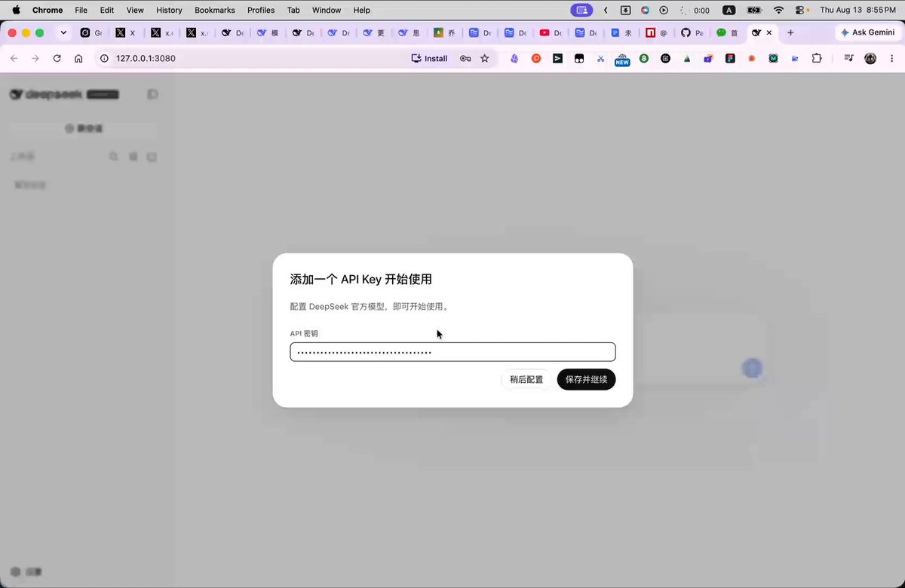
Task: Switch to the Grok tab
Action: [x=90, y=32]
